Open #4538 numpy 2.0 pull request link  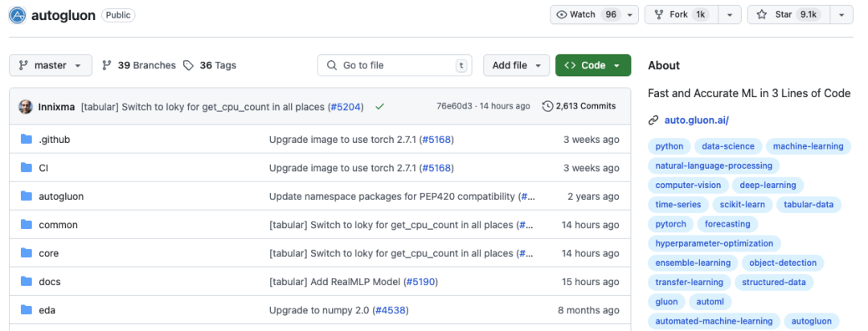click(x=391, y=311)
